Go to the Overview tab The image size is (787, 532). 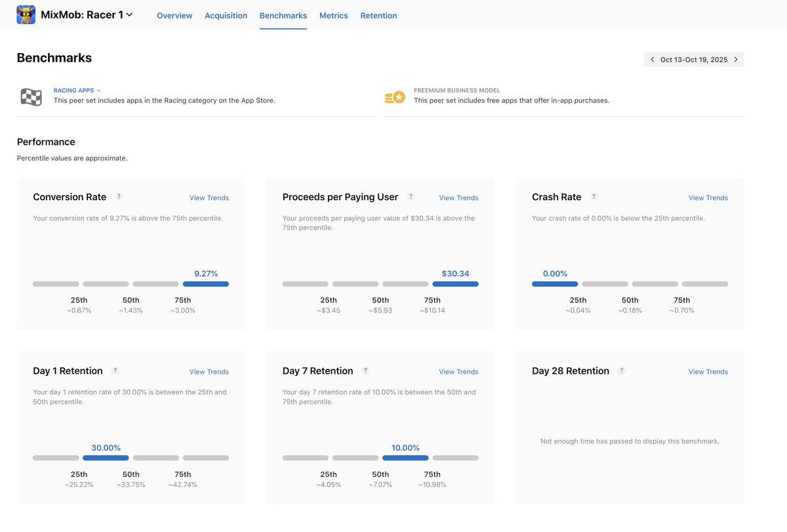coord(174,15)
